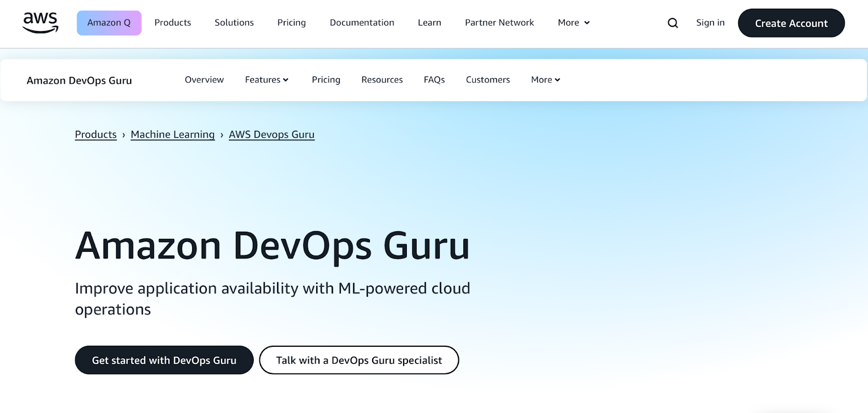Click the Create Account button
The image size is (868, 413).
point(791,23)
